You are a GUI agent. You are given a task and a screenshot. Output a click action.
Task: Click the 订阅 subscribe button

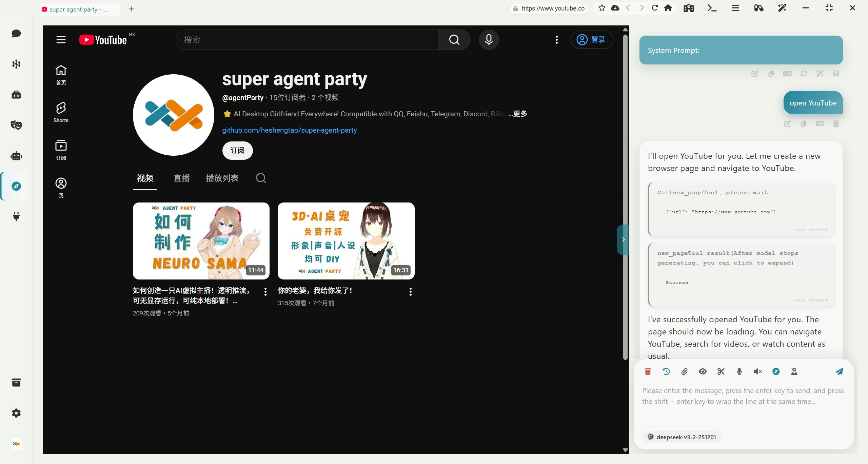[237, 150]
